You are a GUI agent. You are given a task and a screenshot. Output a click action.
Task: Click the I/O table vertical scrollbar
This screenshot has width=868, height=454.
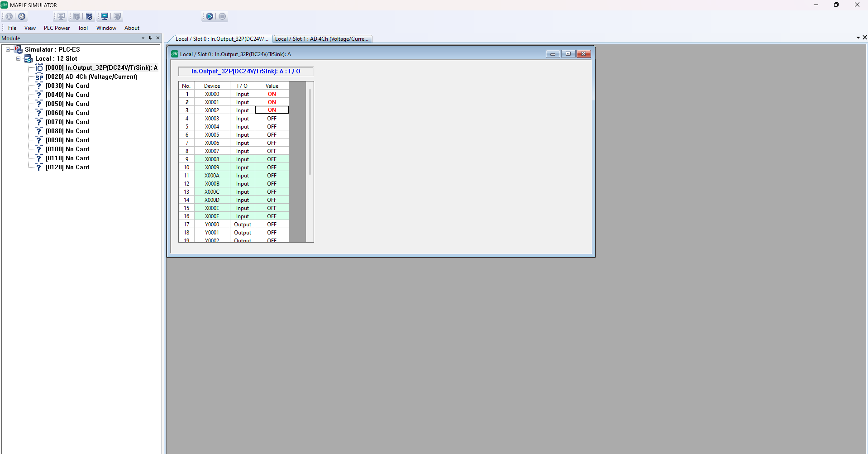click(x=310, y=131)
